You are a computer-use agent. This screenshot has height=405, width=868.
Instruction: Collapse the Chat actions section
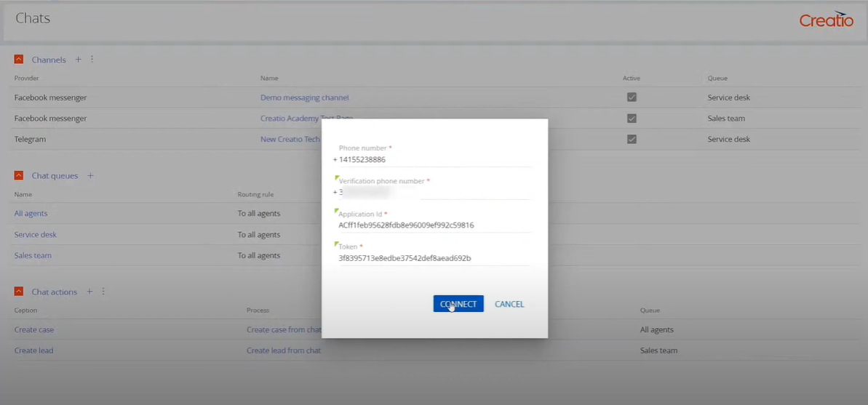(19, 292)
